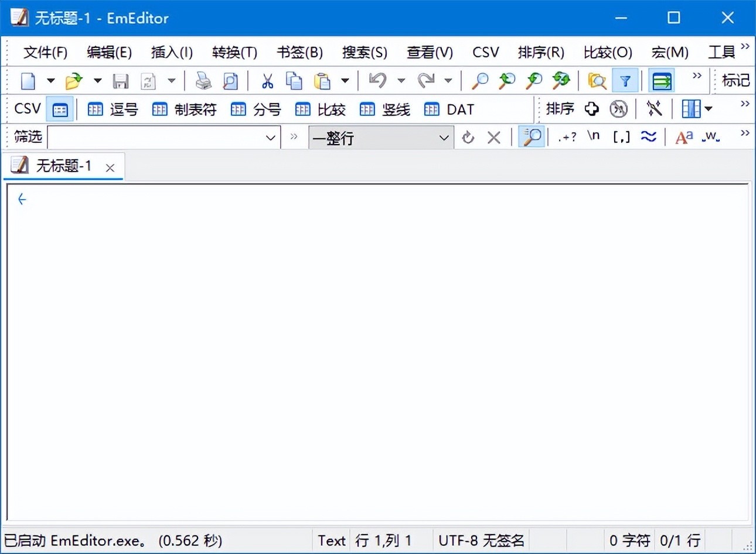This screenshot has height=554, width=756.
Task: Enable the regular expressions .+? filter option
Action: 567,137
